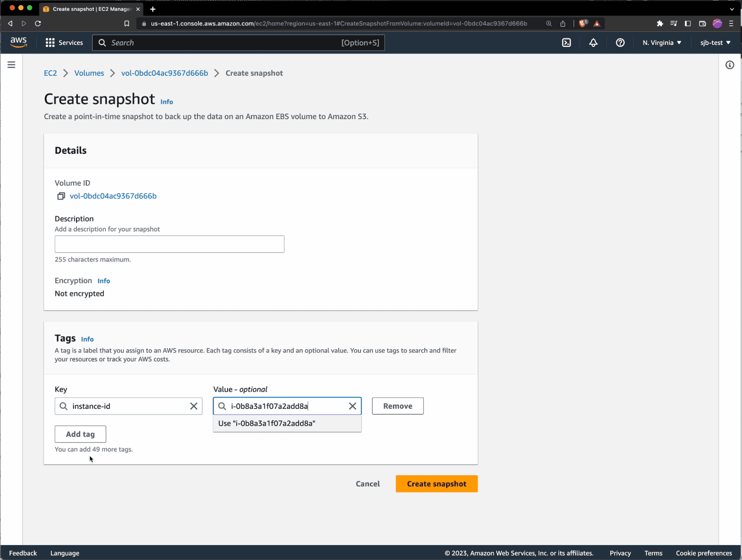Open the Privacy footer link
Screen dimensions: 742x560
click(620, 553)
